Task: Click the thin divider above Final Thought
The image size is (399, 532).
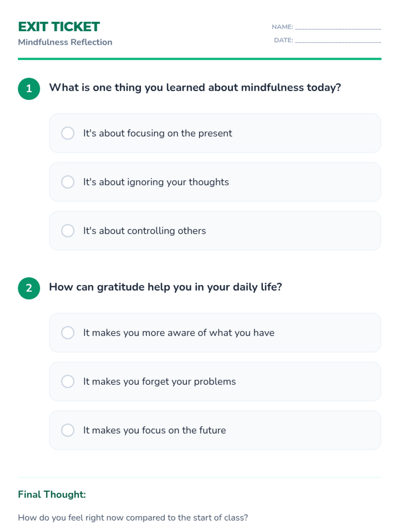Action: [x=199, y=477]
